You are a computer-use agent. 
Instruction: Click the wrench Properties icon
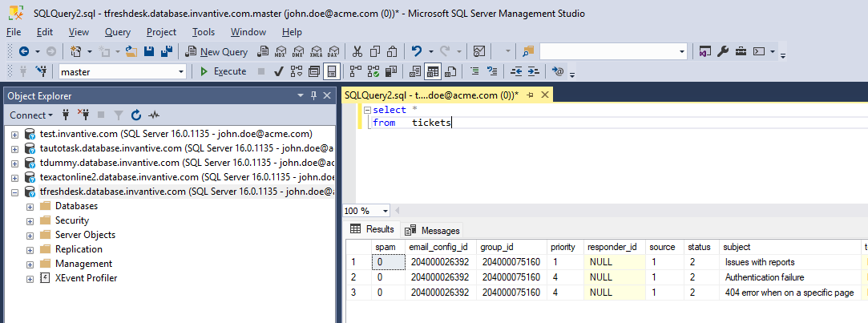[x=722, y=51]
